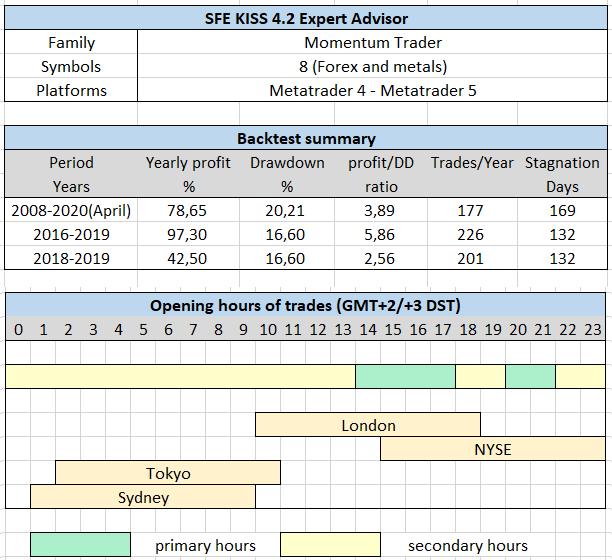This screenshot has width=612, height=560.
Task: Click the 'Backtest summary' header cell
Action: 306,138
